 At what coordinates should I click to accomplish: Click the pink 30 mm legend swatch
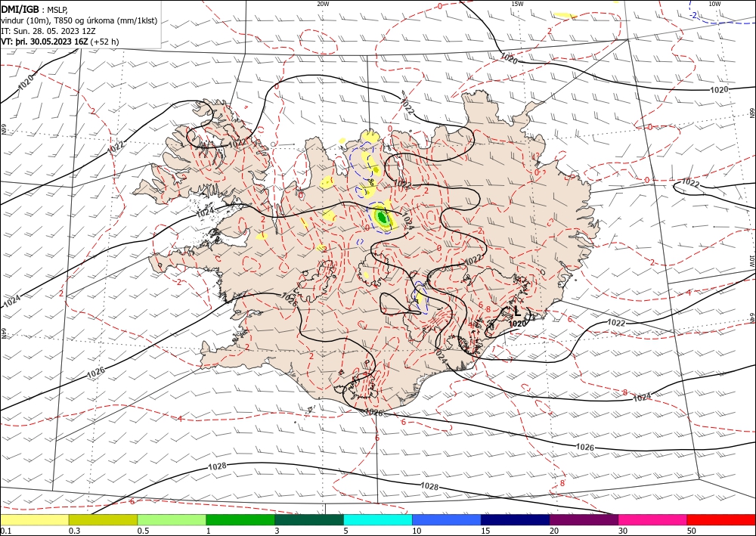pos(653,519)
